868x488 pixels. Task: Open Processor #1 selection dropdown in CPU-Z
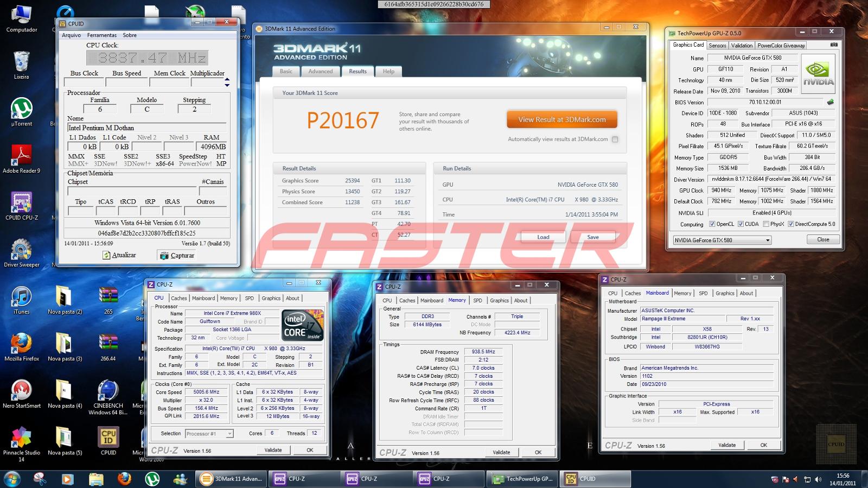pos(209,434)
